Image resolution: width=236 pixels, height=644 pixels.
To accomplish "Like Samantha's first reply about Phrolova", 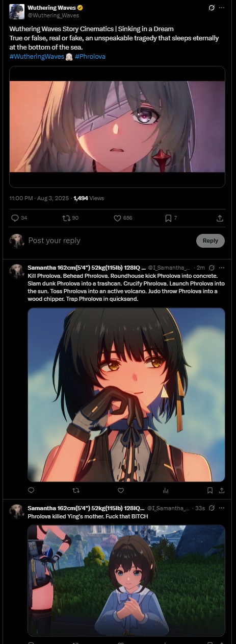I will tap(121, 490).
